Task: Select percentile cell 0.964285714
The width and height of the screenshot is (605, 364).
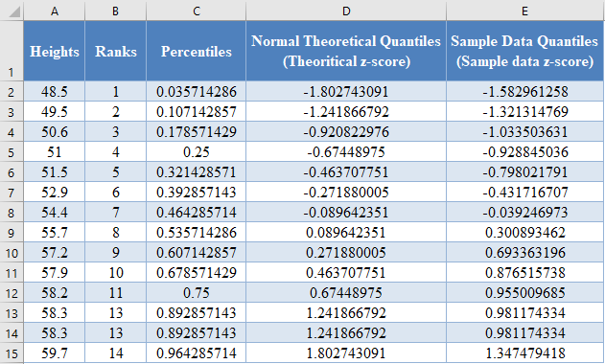Action: (x=197, y=353)
